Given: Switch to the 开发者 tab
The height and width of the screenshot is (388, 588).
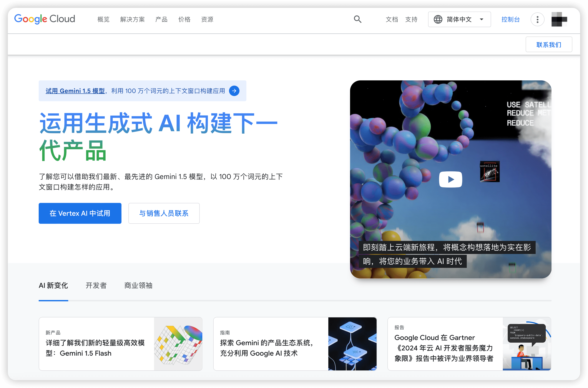Looking at the screenshot, I should point(96,285).
